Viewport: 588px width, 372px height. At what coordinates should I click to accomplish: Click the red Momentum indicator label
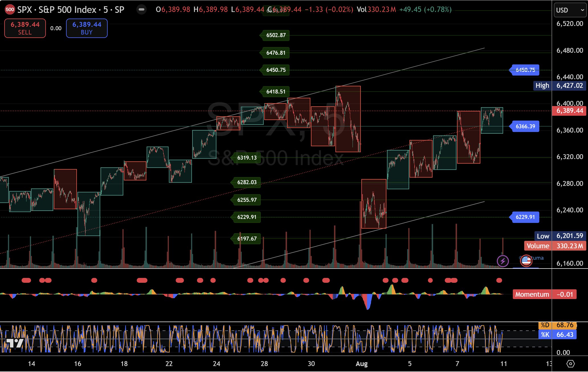pyautogui.click(x=532, y=294)
